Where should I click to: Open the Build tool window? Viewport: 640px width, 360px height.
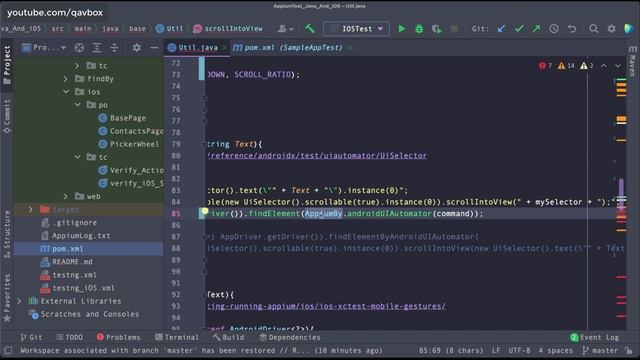(x=228, y=337)
